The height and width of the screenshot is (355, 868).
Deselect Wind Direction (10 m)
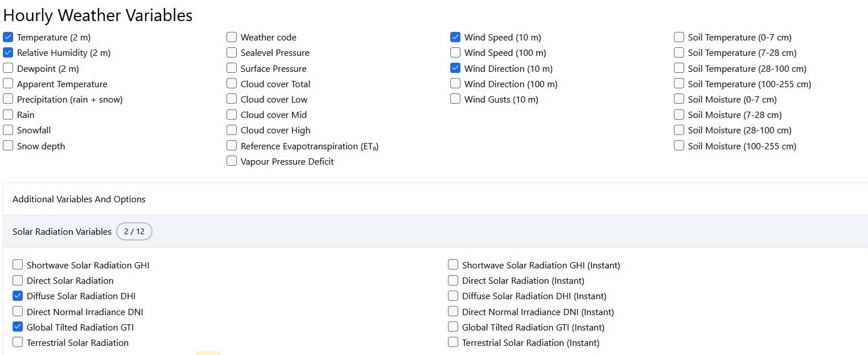click(x=455, y=68)
